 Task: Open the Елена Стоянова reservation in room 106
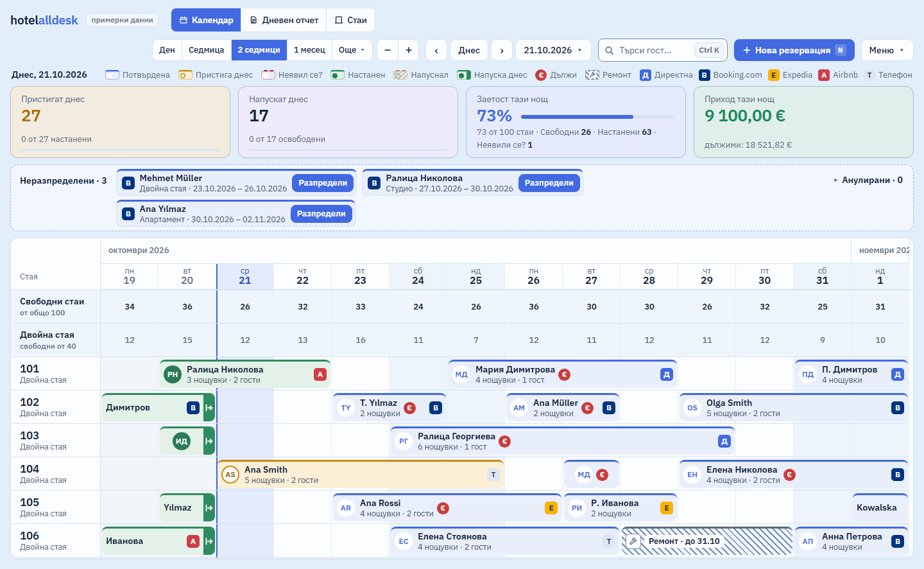tap(505, 541)
